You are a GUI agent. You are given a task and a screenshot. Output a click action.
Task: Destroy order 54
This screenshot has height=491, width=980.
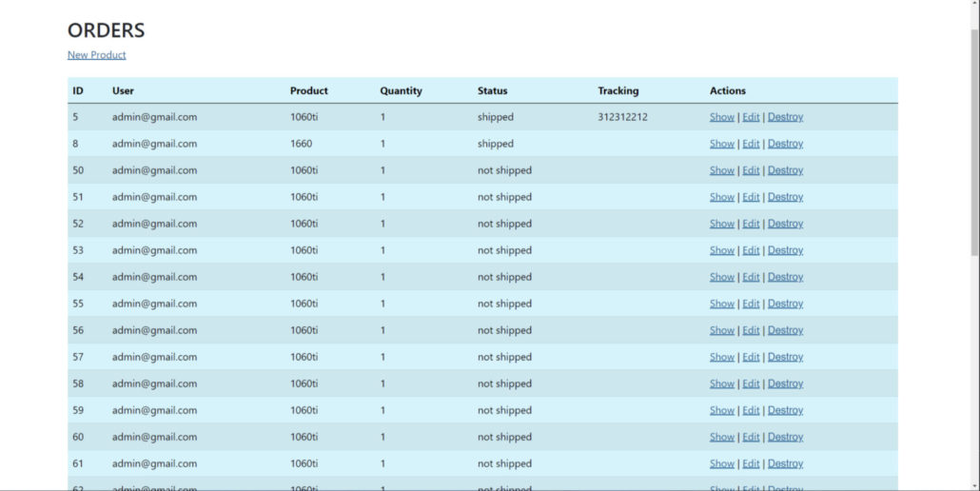click(x=785, y=277)
